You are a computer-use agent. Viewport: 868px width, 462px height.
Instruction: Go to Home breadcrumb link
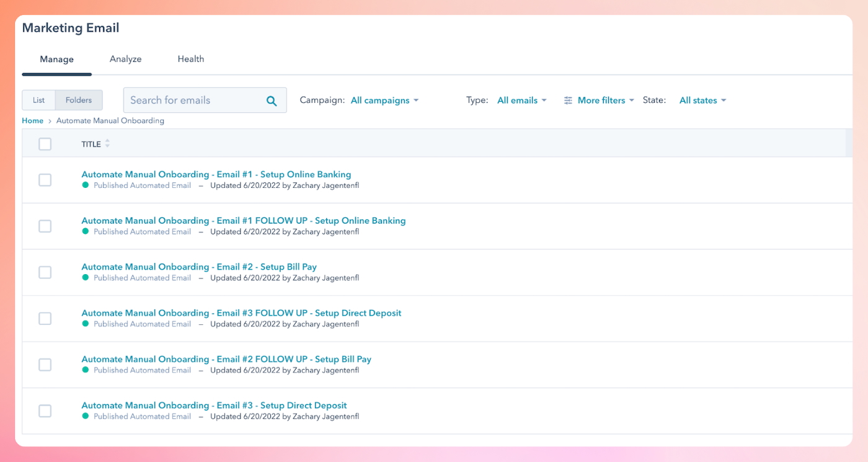[33, 121]
